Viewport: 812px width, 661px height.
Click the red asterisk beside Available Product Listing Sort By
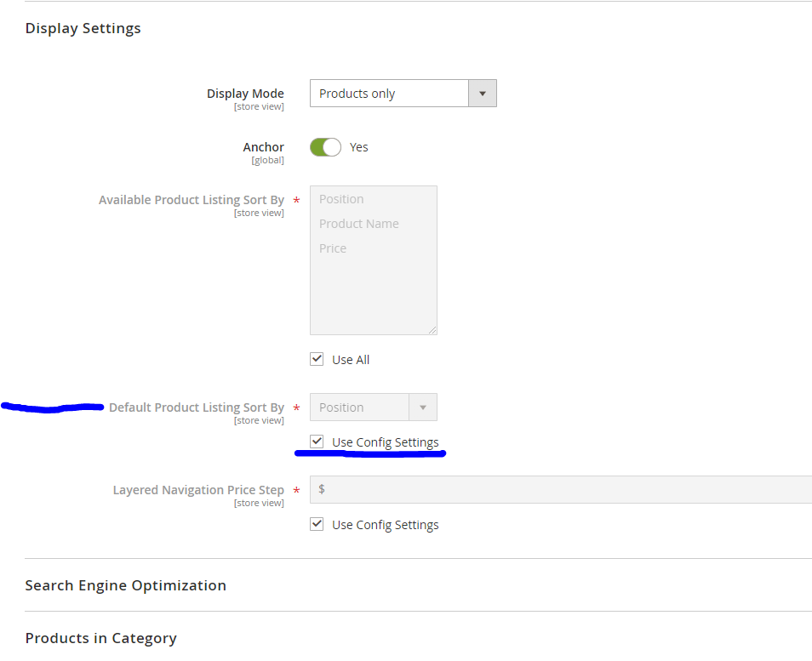tap(295, 199)
